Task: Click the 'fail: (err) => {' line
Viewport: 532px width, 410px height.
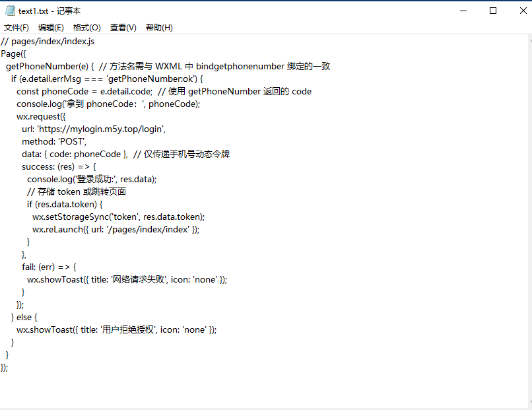Action: coord(50,267)
